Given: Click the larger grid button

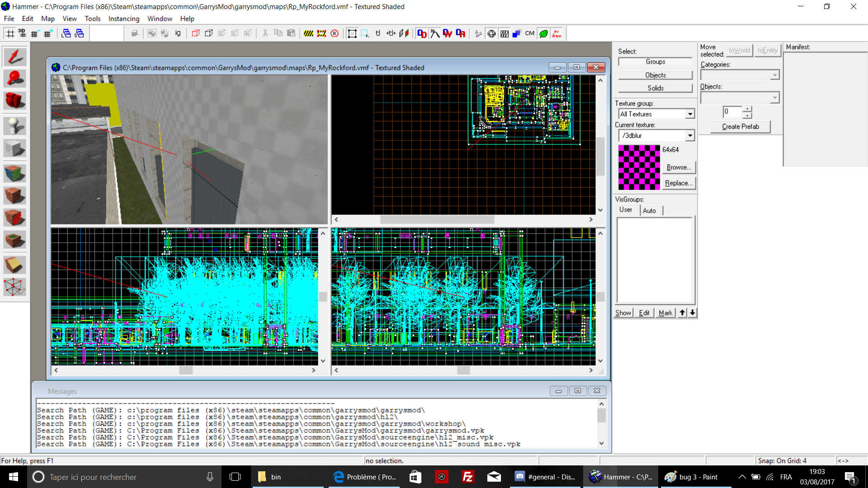Looking at the screenshot, I should click(x=48, y=33).
